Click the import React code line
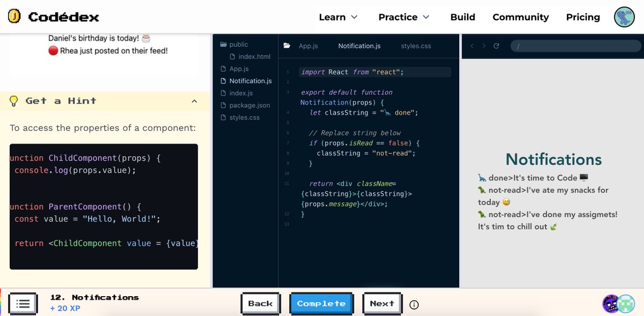 coord(353,72)
